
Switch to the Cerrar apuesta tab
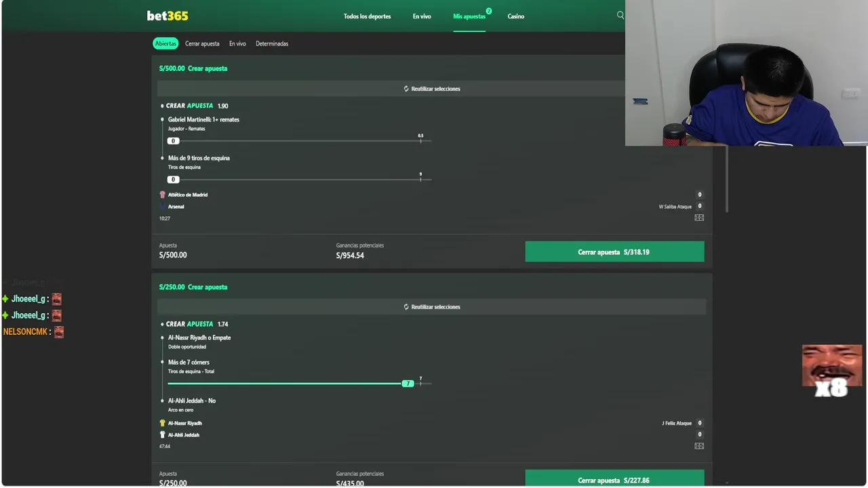202,43
